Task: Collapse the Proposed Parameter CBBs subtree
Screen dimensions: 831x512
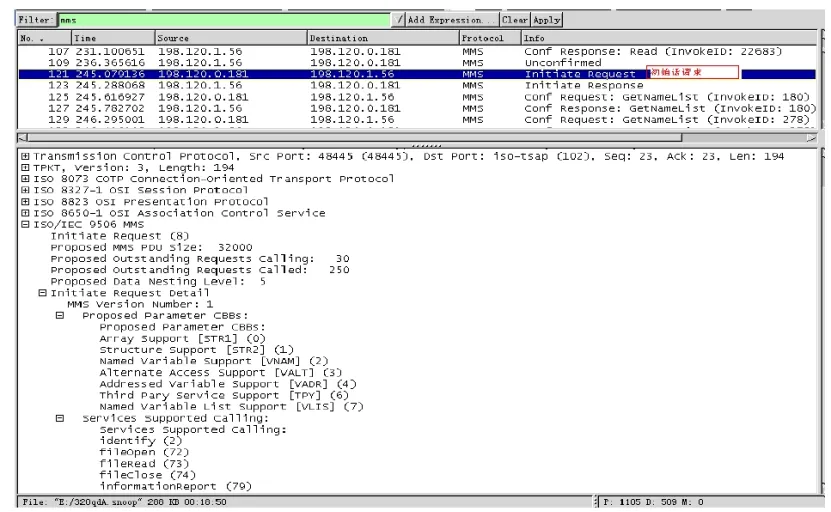Action: pyautogui.click(x=59, y=315)
